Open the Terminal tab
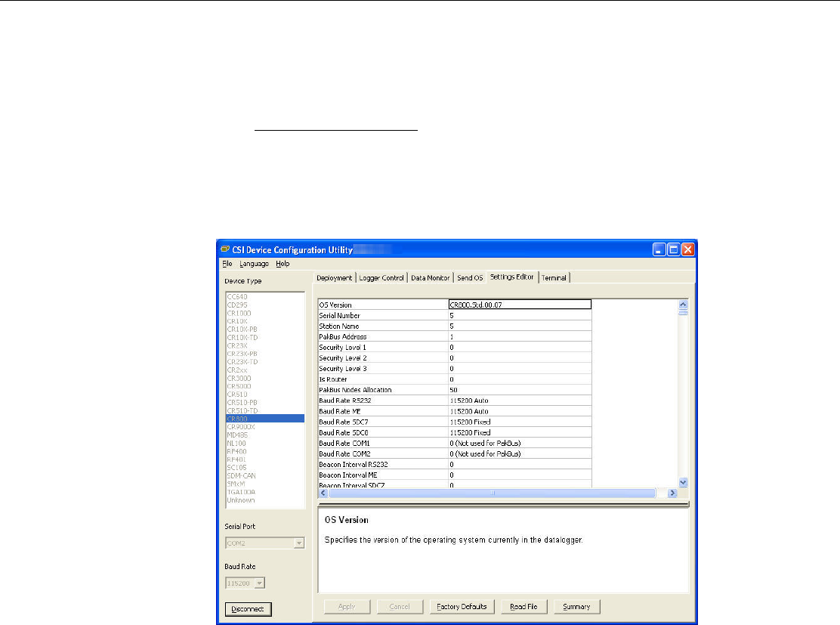 [x=554, y=277]
